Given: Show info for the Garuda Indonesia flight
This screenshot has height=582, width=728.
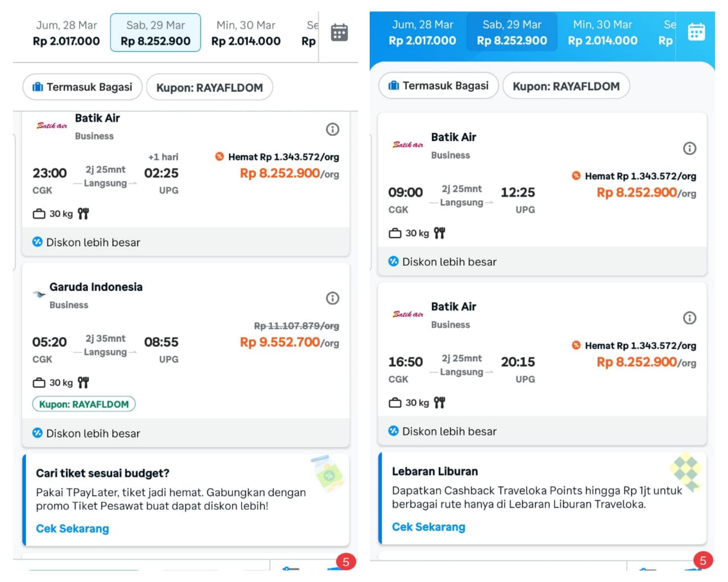Looking at the screenshot, I should point(332,298).
